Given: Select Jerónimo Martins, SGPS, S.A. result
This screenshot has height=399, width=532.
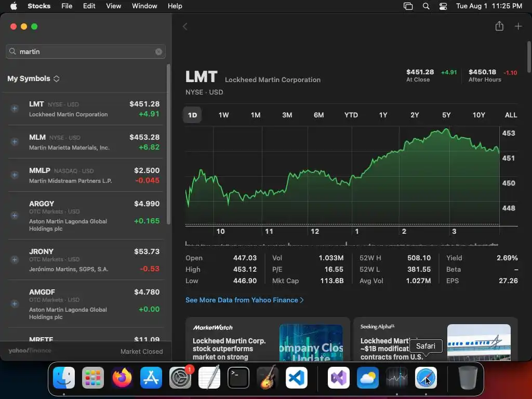Looking at the screenshot, I should point(85,260).
